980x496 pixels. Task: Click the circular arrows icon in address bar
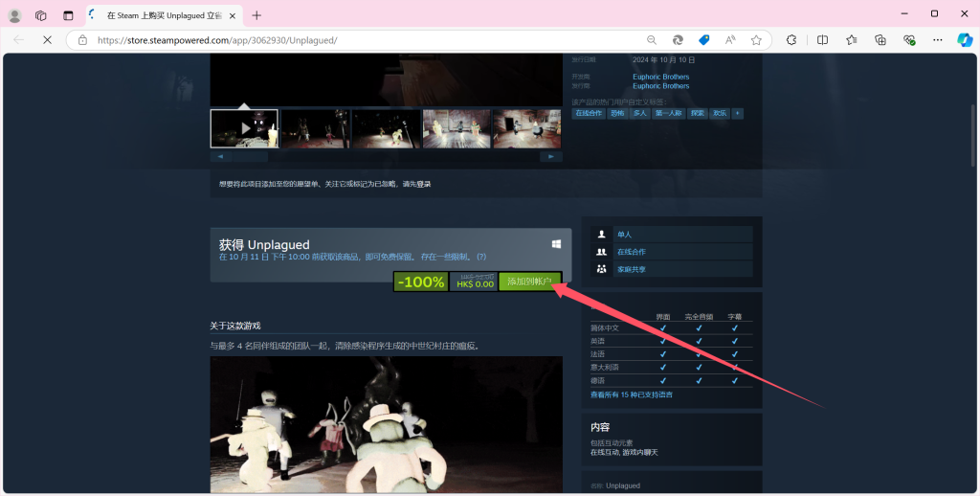[x=678, y=40]
